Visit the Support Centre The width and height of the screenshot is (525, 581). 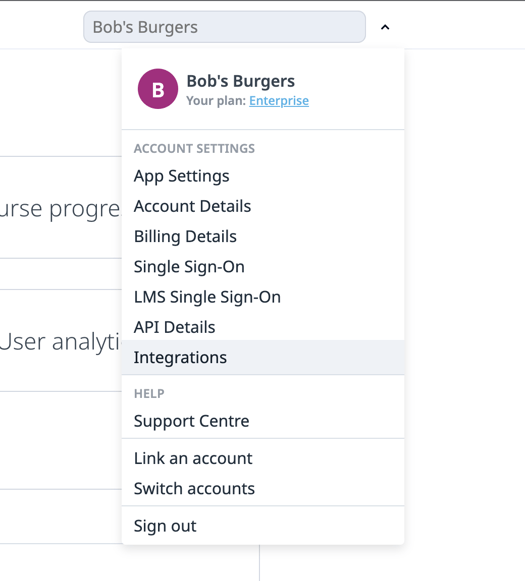tap(263, 421)
